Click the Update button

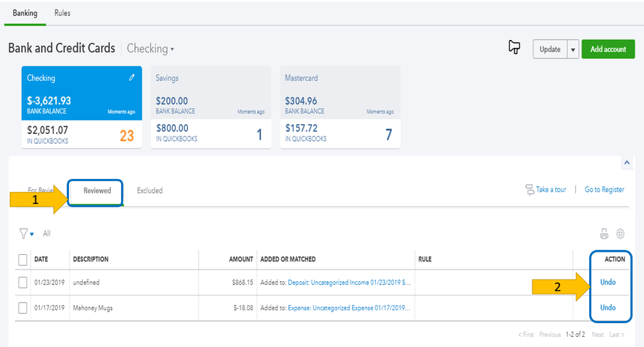coord(550,49)
